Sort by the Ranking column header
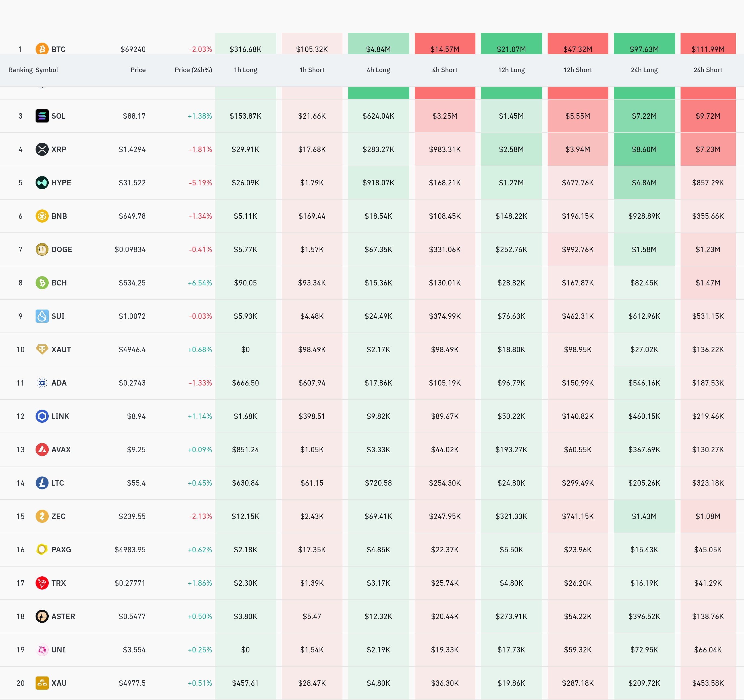The width and height of the screenshot is (744, 700). (x=21, y=70)
